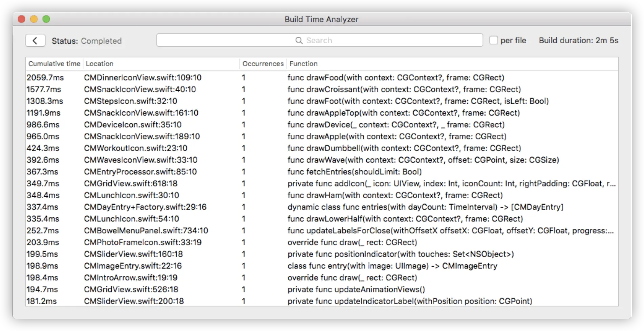Select the CMDinnerIconView.swift:109:10 row
The width and height of the screenshot is (644, 331).
(322, 78)
